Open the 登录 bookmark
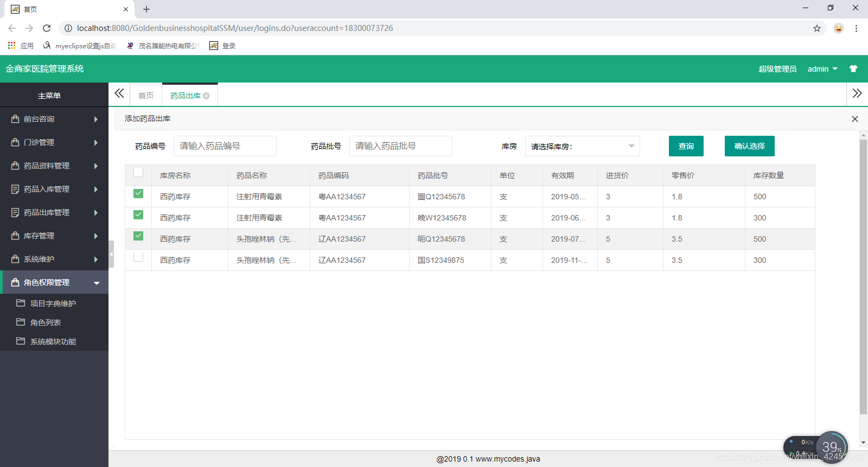Screen dimensions: 868x467 (x=222, y=46)
